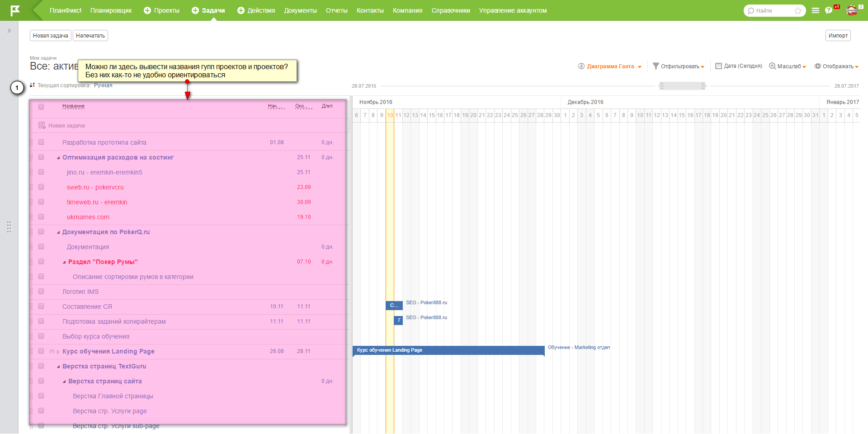The height and width of the screenshot is (434, 868).
Task: Click the calendar icon beside Дата (Сегодня)
Action: pyautogui.click(x=718, y=66)
